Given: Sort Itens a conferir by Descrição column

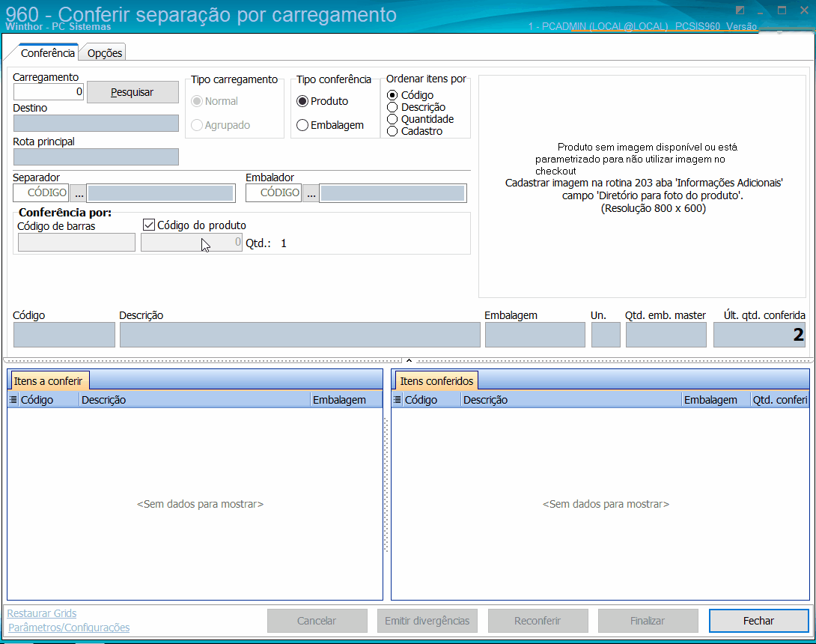Looking at the screenshot, I should [195, 400].
